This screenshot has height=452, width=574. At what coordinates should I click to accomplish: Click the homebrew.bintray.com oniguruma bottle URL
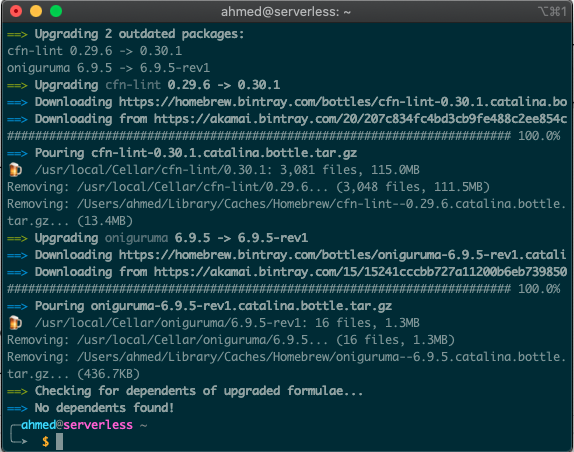(343, 255)
